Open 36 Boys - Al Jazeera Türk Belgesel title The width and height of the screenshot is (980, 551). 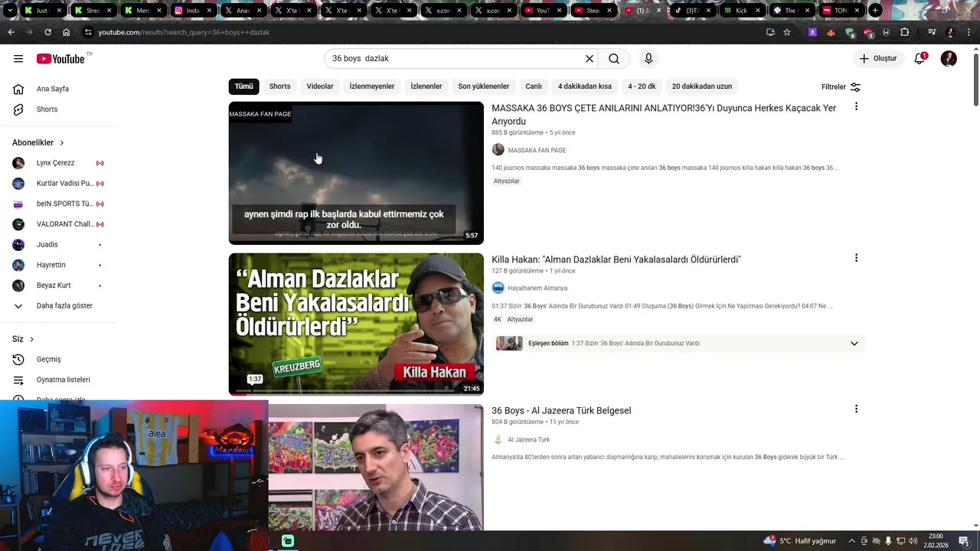(561, 411)
